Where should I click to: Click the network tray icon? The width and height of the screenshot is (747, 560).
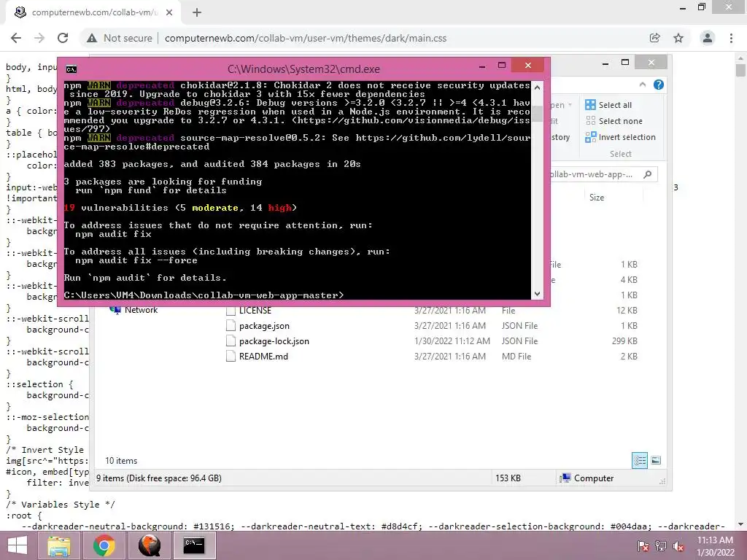click(x=661, y=546)
